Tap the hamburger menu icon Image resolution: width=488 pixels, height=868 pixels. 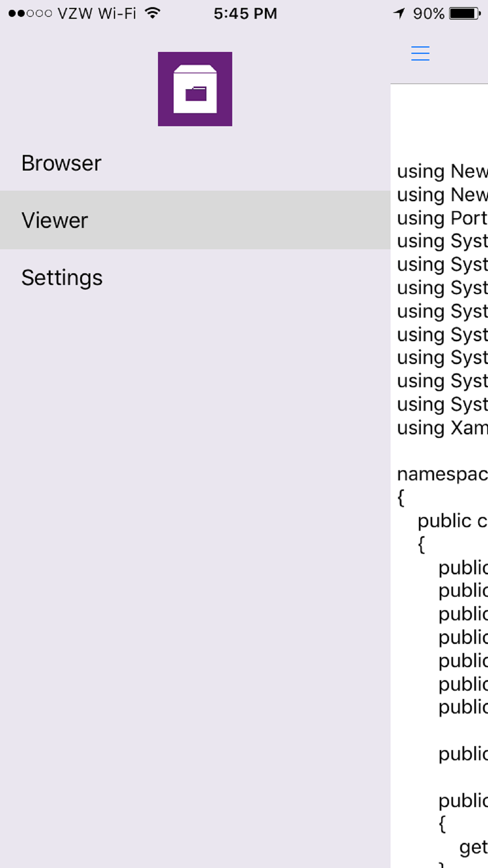(420, 53)
